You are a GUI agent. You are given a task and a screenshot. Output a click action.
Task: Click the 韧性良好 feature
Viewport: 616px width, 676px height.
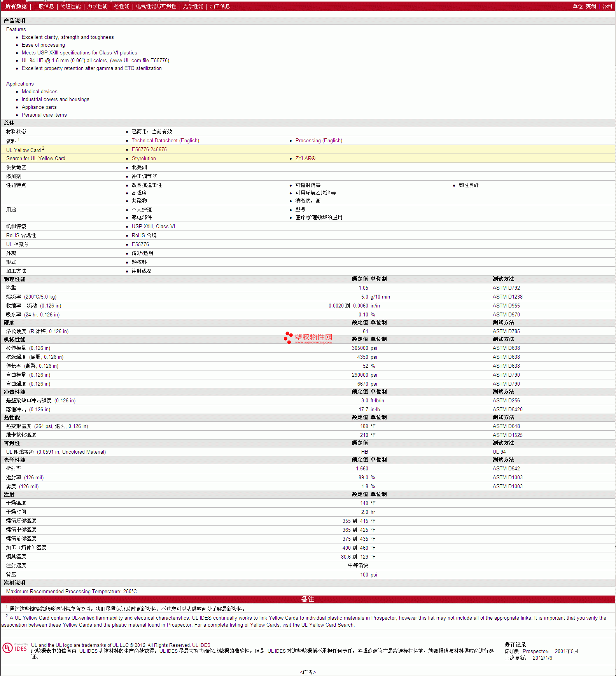(469, 185)
